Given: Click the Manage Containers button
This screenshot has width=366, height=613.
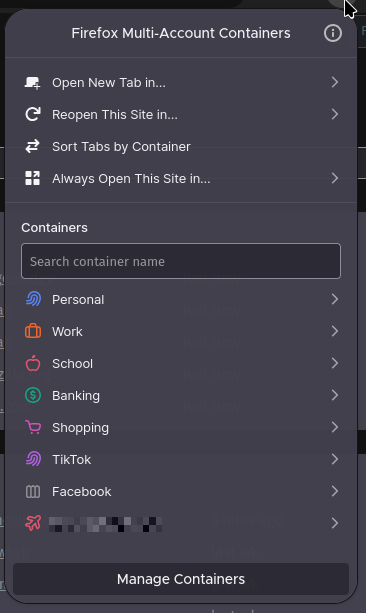Looking at the screenshot, I should 181,579.
